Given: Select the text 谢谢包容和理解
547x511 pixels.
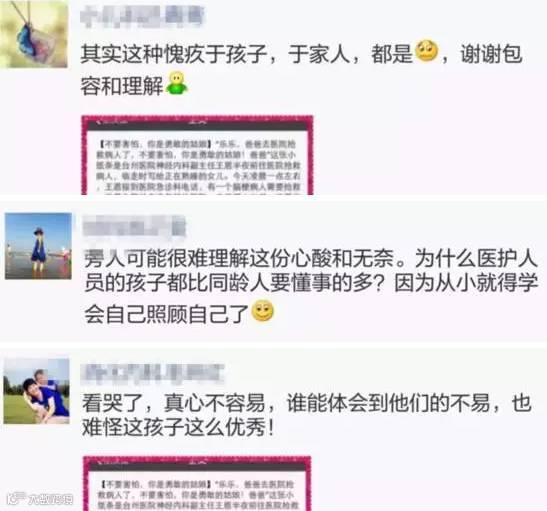Looking at the screenshot, I should 301,70.
